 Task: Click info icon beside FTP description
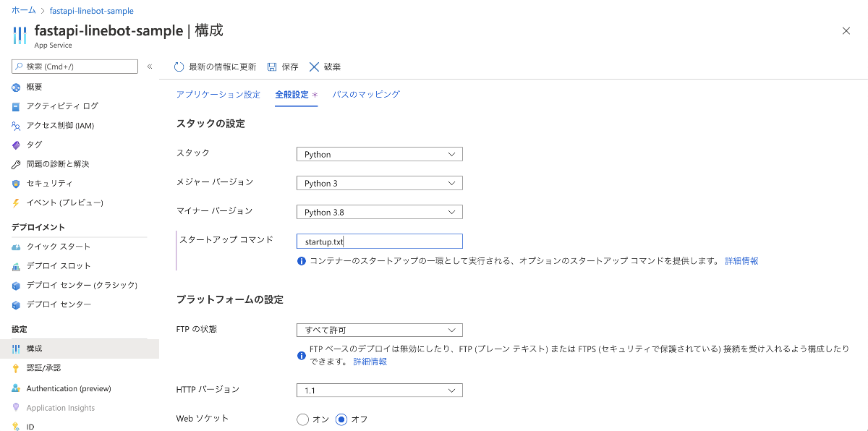pyautogui.click(x=302, y=355)
